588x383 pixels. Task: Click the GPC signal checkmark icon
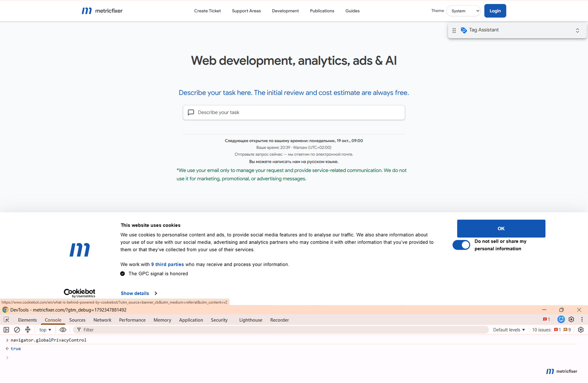point(123,274)
